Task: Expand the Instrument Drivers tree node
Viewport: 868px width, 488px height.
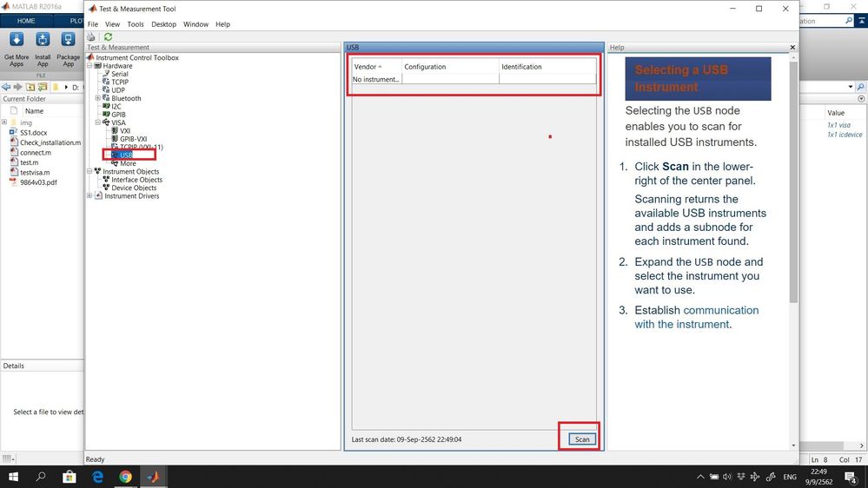Action: click(x=89, y=196)
